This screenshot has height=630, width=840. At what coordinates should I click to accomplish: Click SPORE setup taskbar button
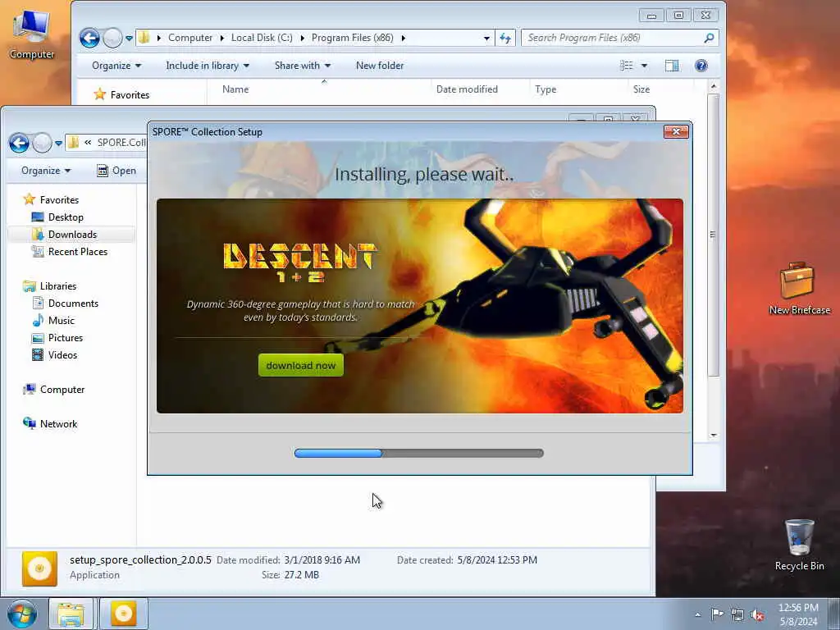123,614
